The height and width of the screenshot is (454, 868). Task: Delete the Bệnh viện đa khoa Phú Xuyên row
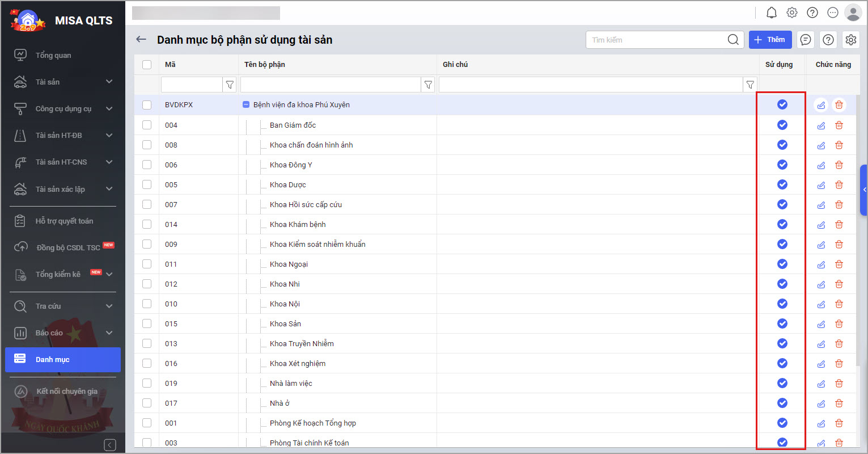839,105
